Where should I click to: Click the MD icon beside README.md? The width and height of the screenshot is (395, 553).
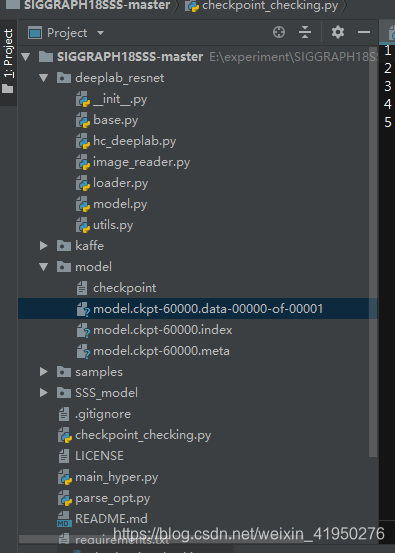(x=64, y=519)
